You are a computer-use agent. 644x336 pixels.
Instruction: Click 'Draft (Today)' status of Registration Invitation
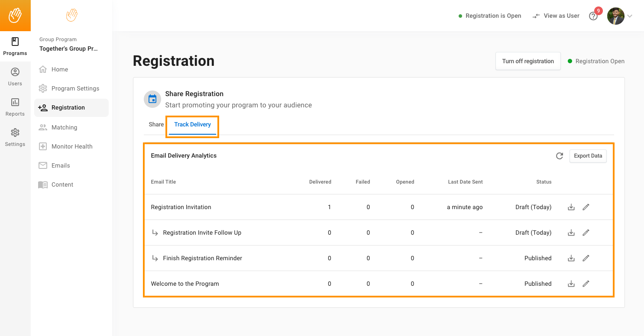click(x=534, y=207)
